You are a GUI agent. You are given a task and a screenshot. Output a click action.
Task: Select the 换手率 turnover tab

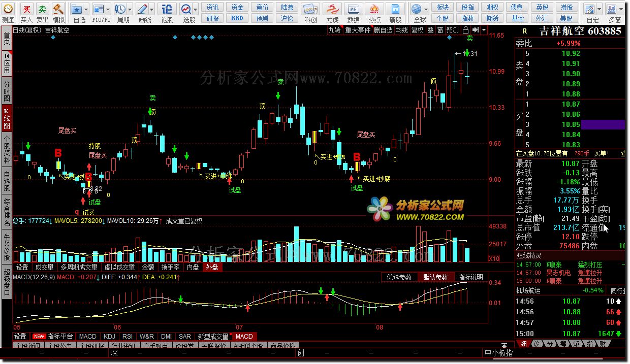pyautogui.click(x=170, y=267)
